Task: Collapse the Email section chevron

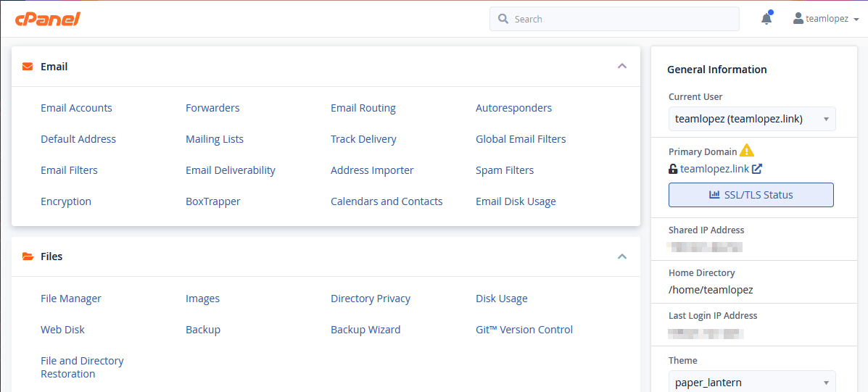Action: point(622,67)
